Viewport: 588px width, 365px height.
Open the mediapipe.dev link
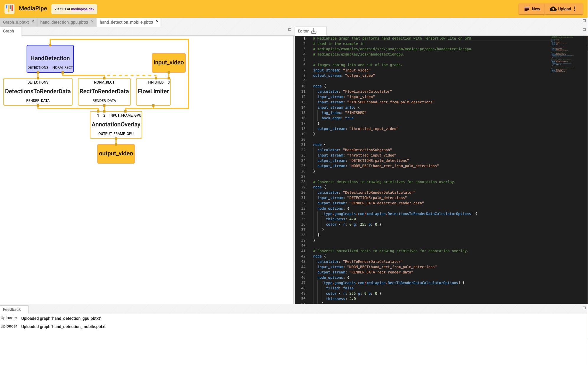point(82,9)
